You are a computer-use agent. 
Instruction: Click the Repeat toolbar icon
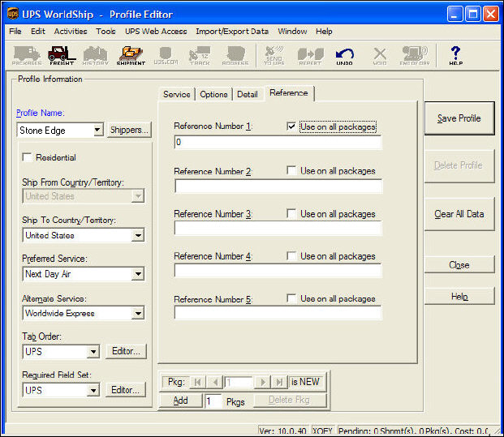tap(310, 55)
